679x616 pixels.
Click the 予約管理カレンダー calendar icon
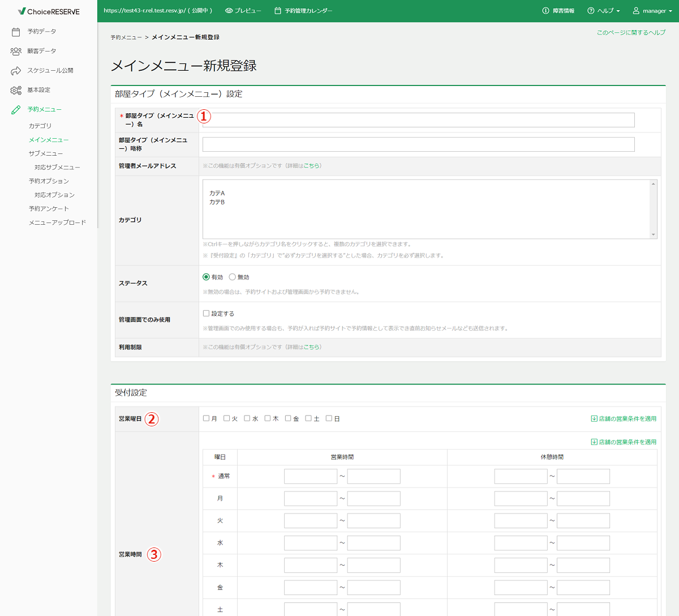pos(277,11)
